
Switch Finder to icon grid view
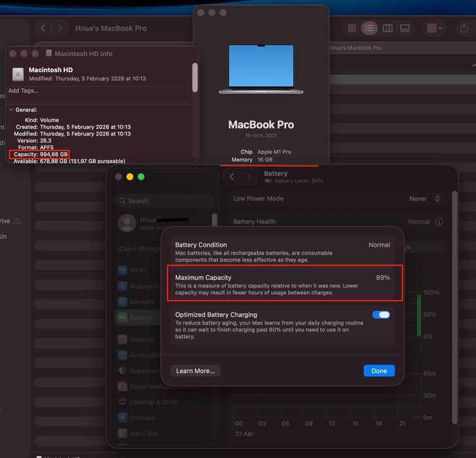pyautogui.click(x=352, y=28)
